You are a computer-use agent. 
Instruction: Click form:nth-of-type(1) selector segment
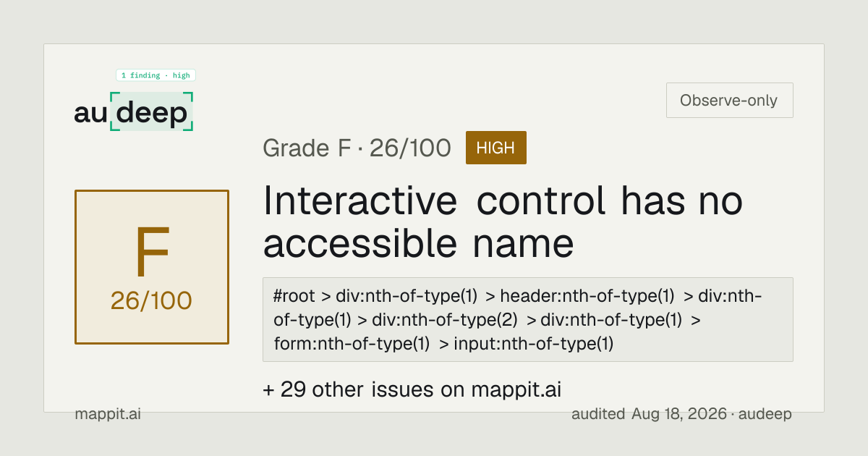[352, 344]
